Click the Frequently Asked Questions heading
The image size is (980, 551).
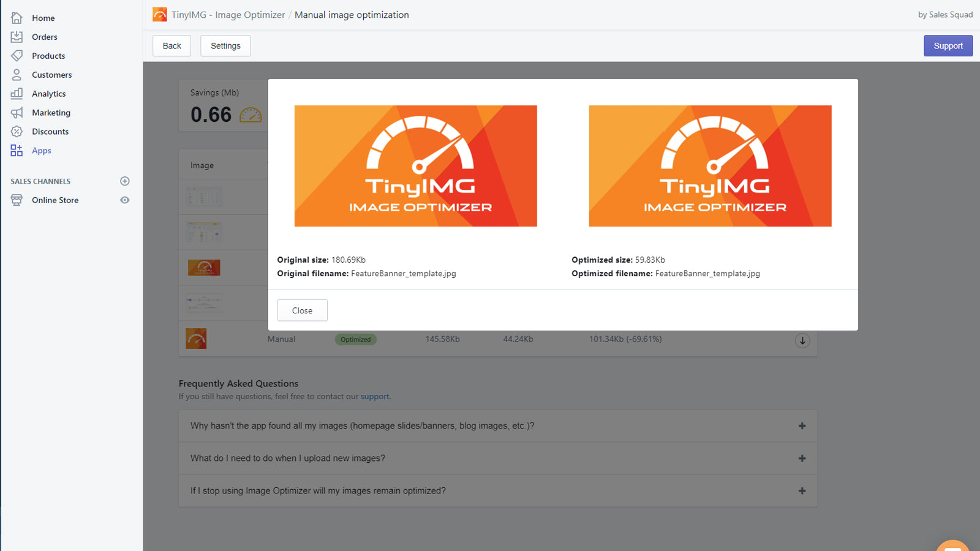tap(238, 384)
